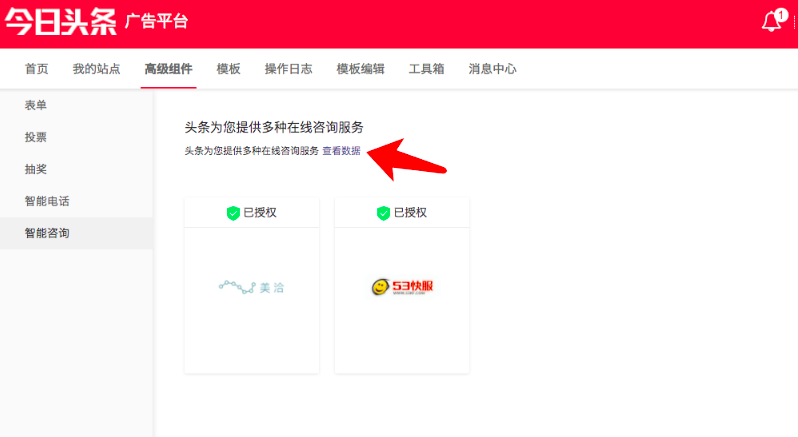Choose 智能电话 in the sidebar
The width and height of the screenshot is (798, 437).
tap(47, 201)
